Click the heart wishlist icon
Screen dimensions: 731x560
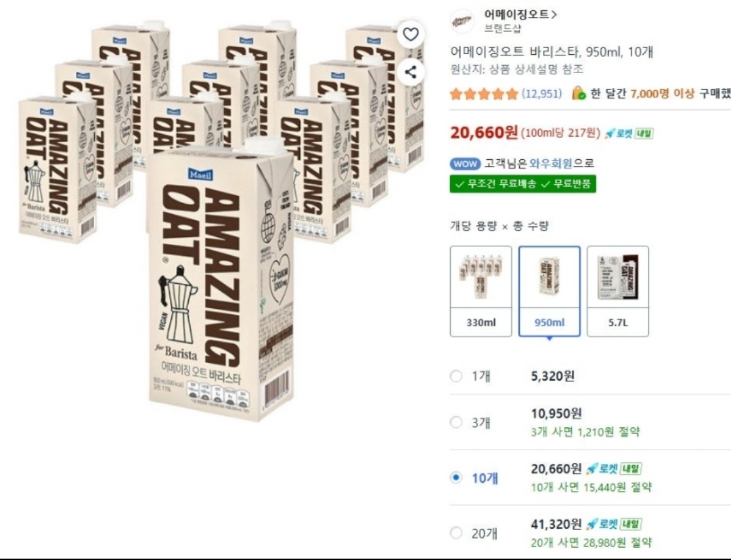click(410, 34)
